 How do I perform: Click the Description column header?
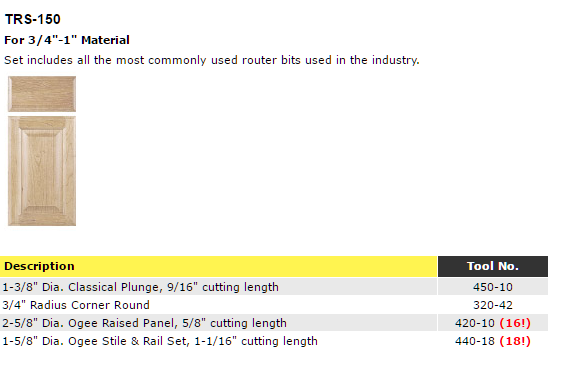pos(39,266)
